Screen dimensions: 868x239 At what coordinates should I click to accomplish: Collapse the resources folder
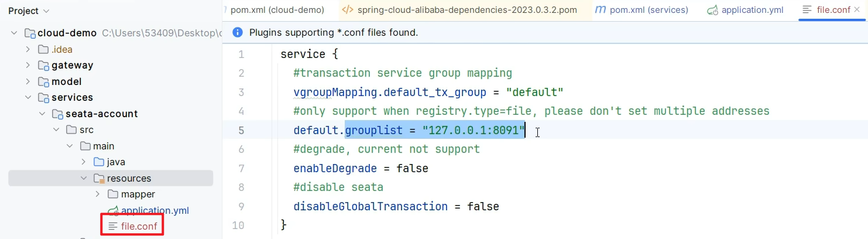pyautogui.click(x=84, y=178)
